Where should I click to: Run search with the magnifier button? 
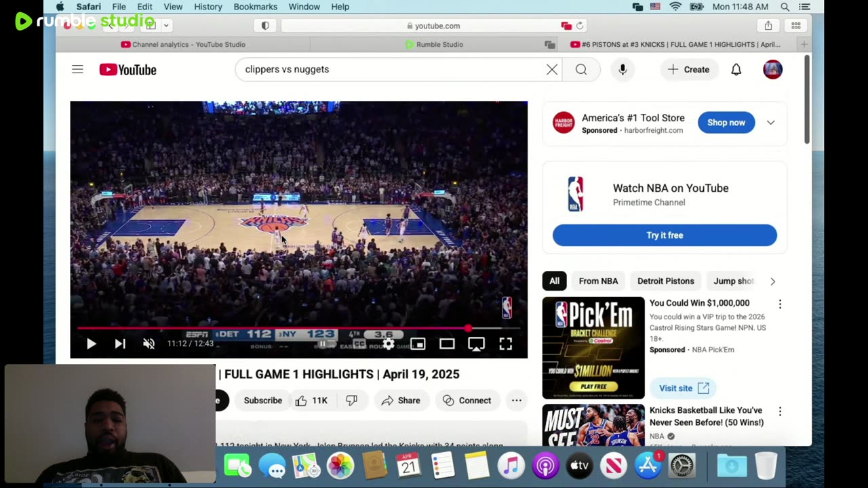(581, 69)
